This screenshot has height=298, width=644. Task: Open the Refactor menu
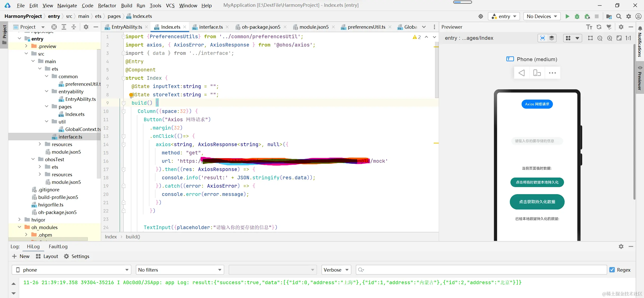(x=107, y=5)
